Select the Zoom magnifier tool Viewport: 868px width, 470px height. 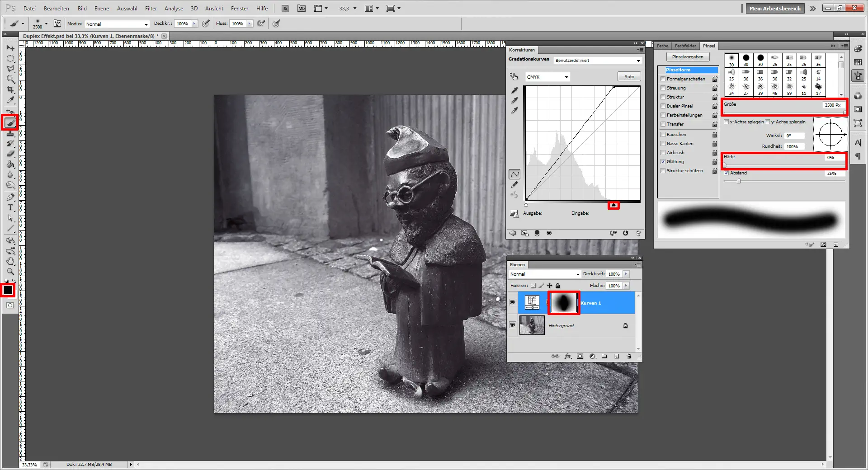point(10,272)
